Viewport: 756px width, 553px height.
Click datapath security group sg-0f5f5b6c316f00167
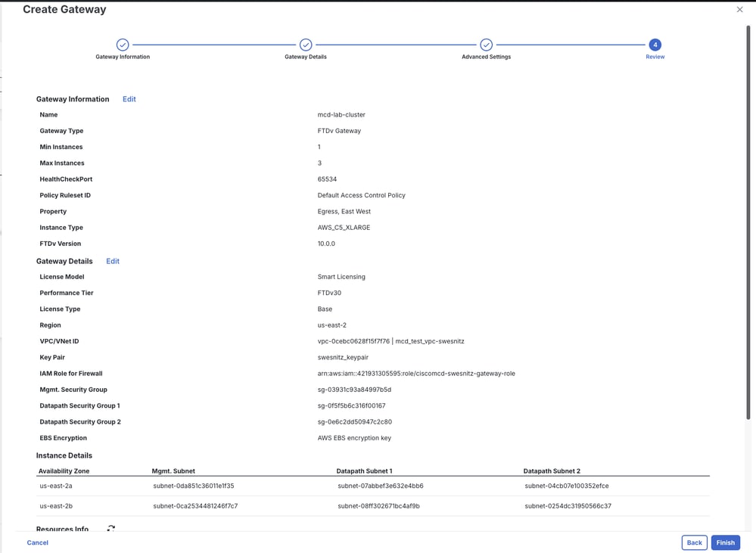351,406
